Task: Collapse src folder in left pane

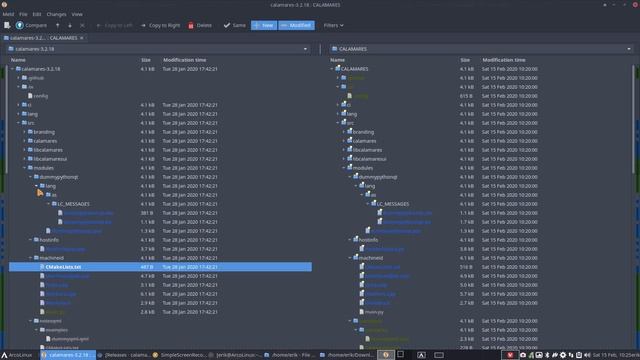Action: pos(18,123)
